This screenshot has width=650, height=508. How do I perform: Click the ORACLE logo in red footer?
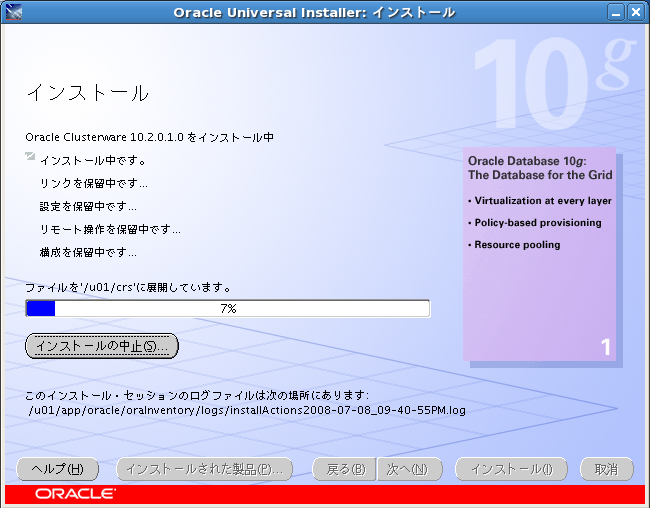click(x=75, y=494)
